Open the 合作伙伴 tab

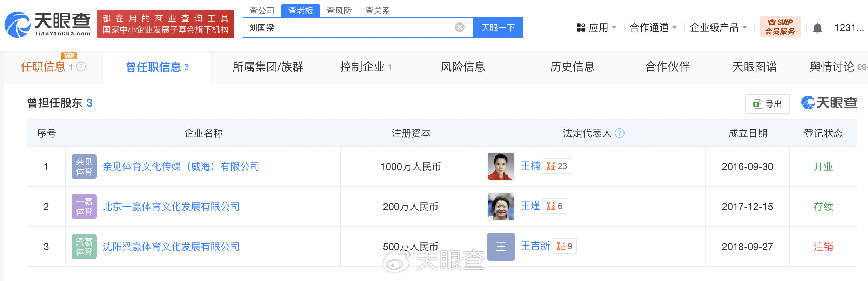coord(668,67)
